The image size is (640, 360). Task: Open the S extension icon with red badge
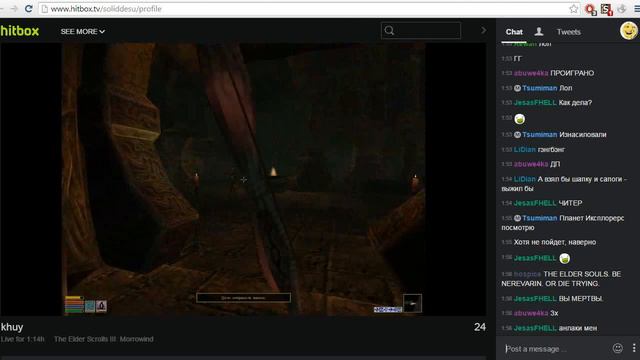click(x=606, y=9)
